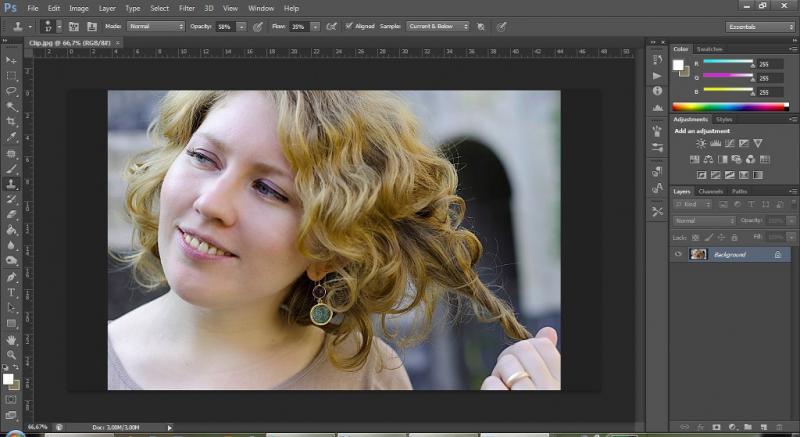Screen dimensions: 800x437
Task: Toggle Quick Mask mode
Action: [11, 400]
